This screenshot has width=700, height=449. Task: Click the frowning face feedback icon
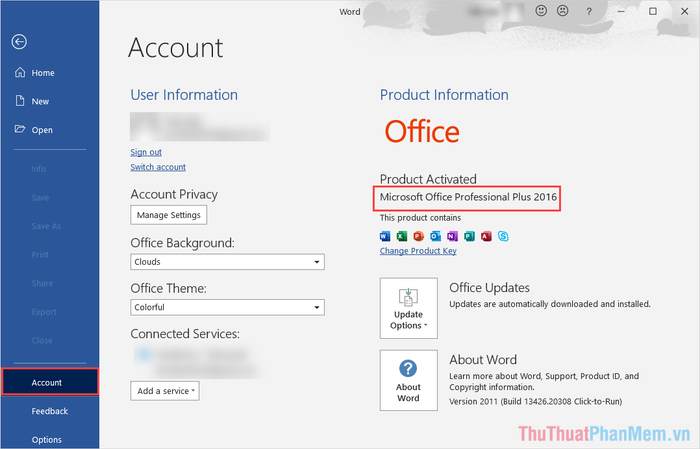[563, 10]
